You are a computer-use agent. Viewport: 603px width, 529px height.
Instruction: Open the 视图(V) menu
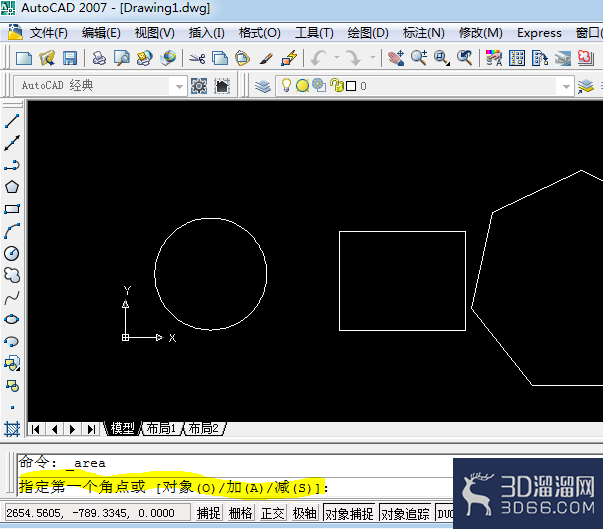155,33
